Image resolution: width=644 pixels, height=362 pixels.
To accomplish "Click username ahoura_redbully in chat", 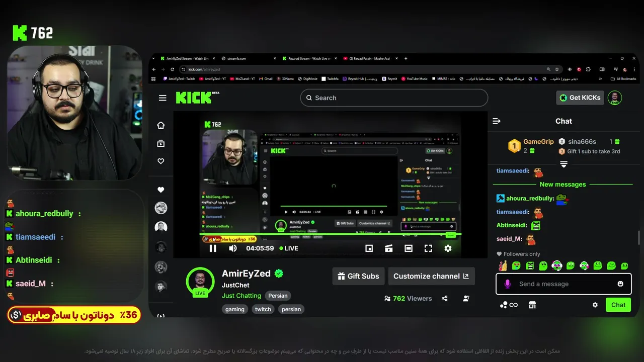I will tap(530, 199).
